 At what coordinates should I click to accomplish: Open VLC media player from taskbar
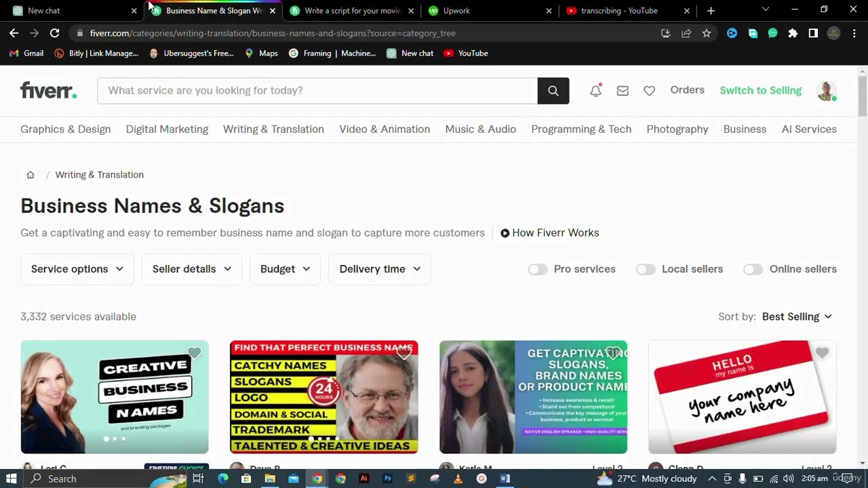pyautogui.click(x=458, y=479)
